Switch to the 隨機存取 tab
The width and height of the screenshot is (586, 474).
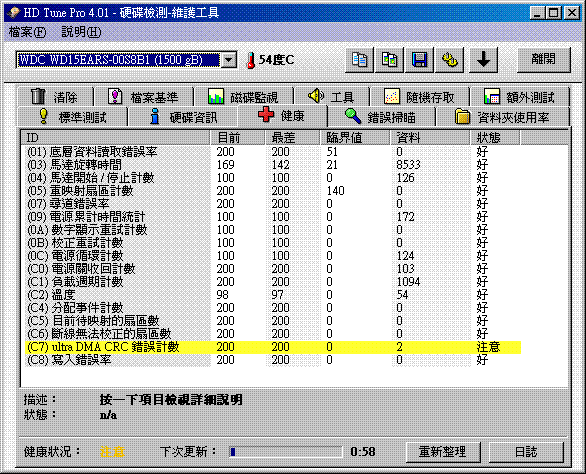(x=420, y=97)
